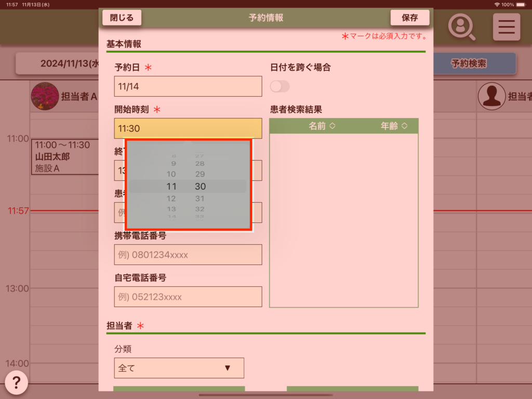Image resolution: width=532 pixels, height=399 pixels.
Task: Click the 閉じる button
Action: click(x=122, y=18)
